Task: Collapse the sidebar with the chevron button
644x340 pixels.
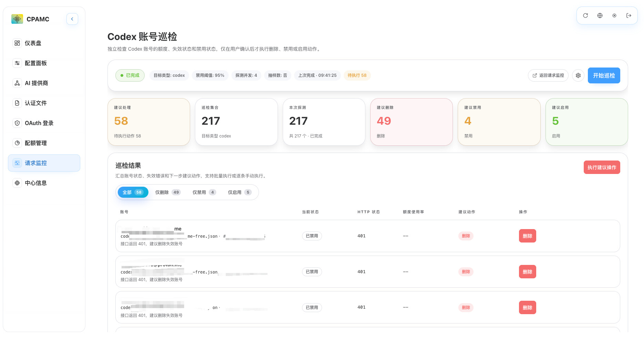Action: [72, 19]
